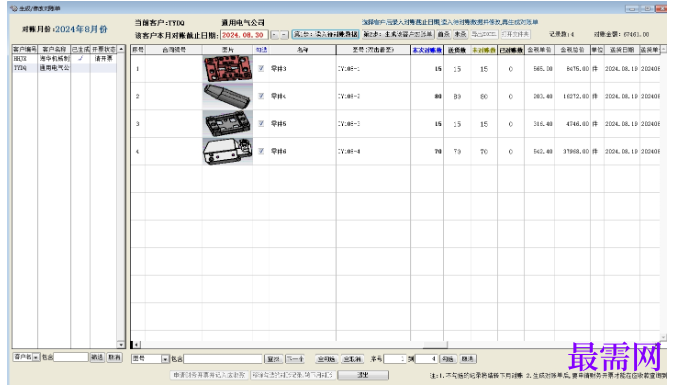Screen dimensions: 680x388
Task: Untick the selection checkbox for row 1
Action: click(261, 68)
